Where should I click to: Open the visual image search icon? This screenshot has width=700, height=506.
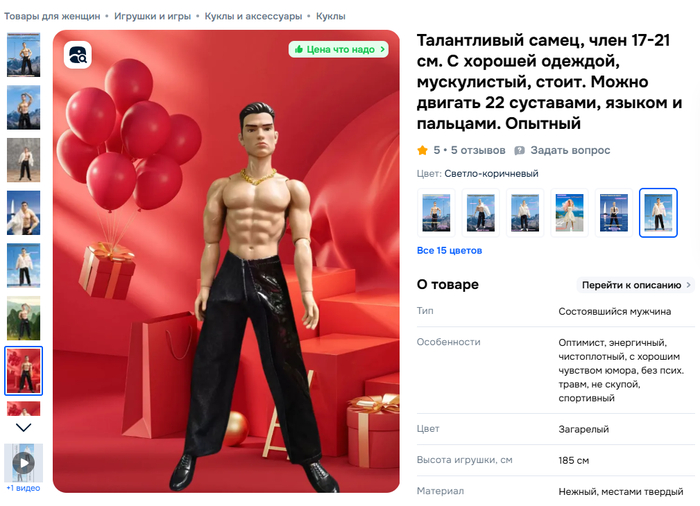click(78, 55)
